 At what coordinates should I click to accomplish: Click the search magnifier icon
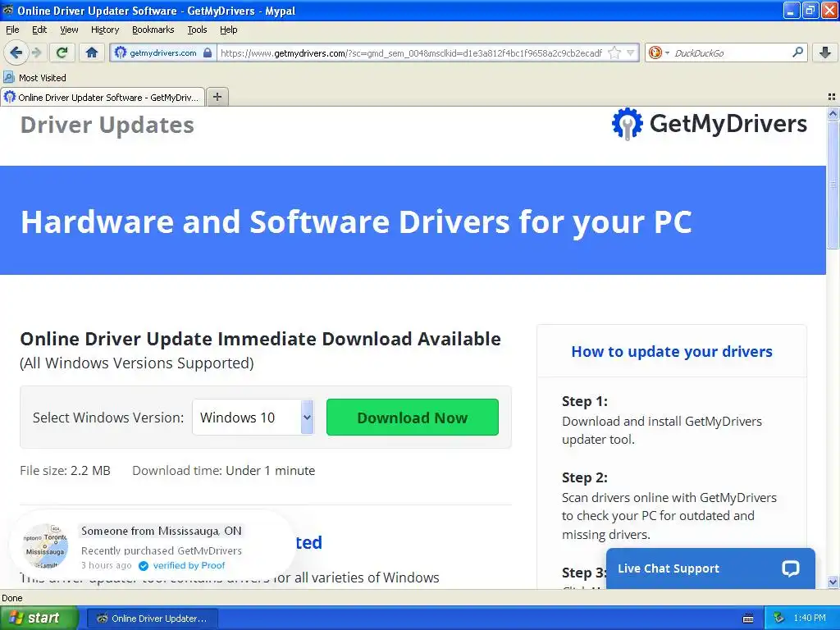point(797,52)
